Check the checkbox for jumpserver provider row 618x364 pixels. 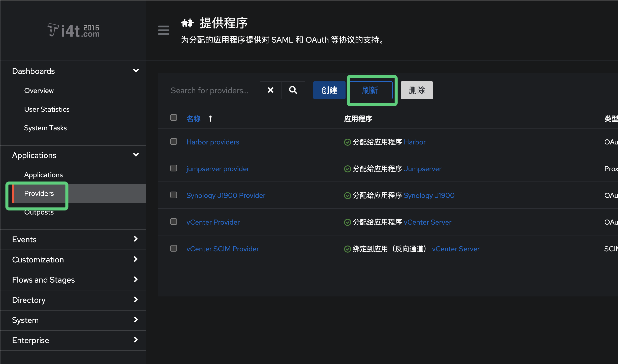click(x=173, y=168)
